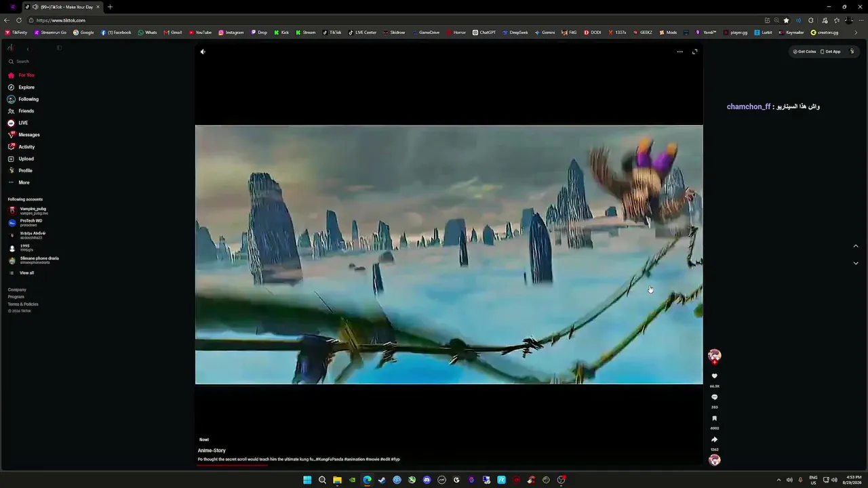Show hidden system tray icons
This screenshot has height=488, width=868.
(778, 480)
